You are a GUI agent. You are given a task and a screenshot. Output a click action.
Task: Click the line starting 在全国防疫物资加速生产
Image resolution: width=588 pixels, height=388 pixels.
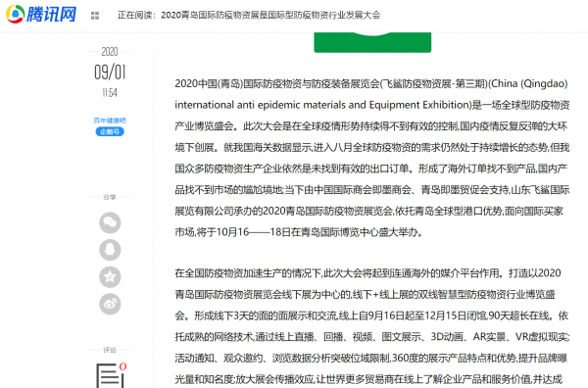coord(367,273)
